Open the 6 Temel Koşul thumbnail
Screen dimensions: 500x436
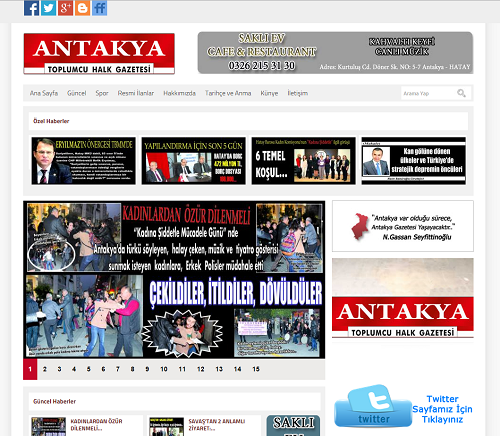tap(304, 161)
